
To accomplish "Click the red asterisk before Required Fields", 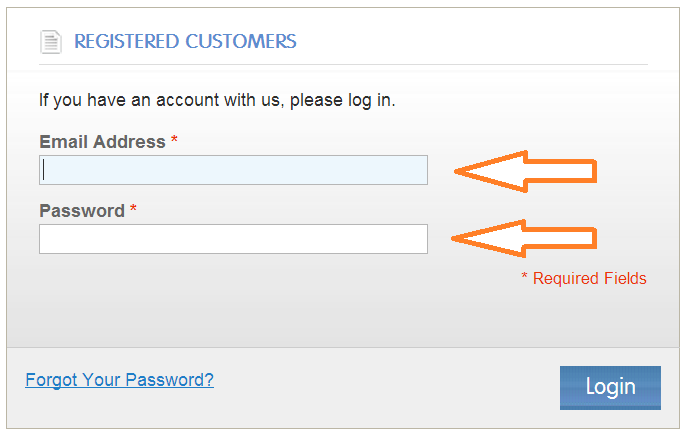I will (524, 276).
